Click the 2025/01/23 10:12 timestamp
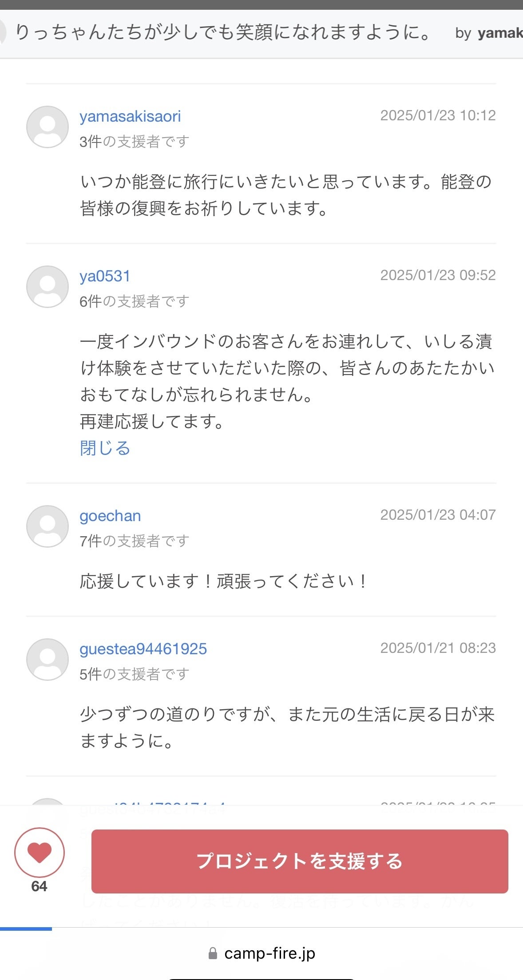This screenshot has height=980, width=523. point(438,115)
